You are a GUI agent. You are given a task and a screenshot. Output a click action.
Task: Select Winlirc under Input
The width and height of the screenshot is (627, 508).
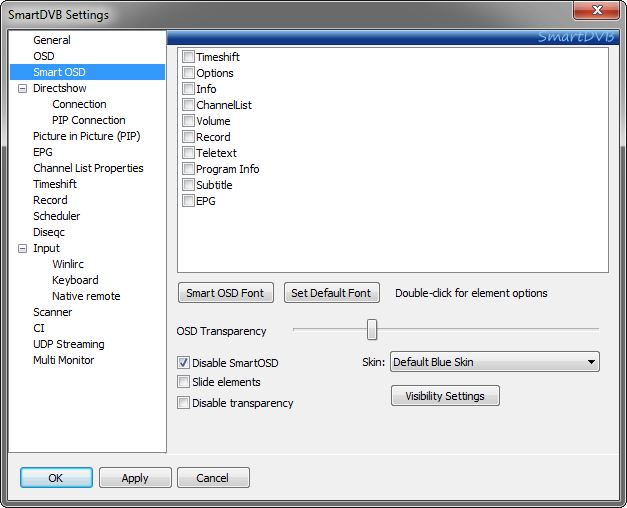click(x=68, y=264)
